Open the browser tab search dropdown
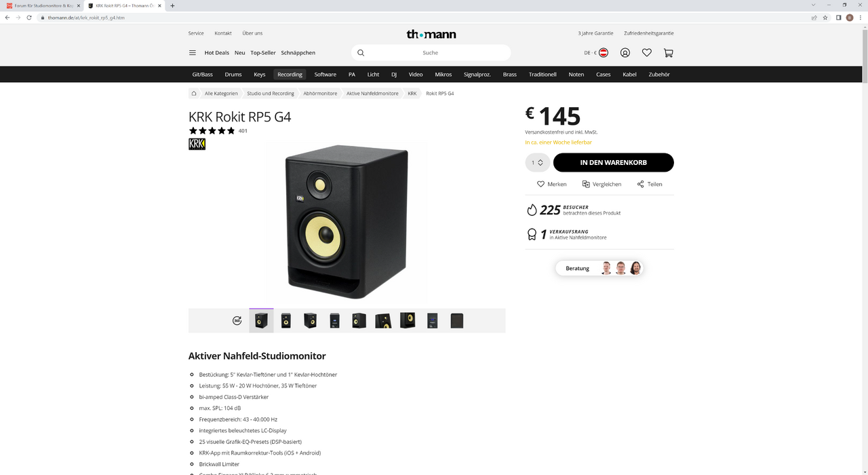This screenshot has height=475, width=868. [x=813, y=5]
